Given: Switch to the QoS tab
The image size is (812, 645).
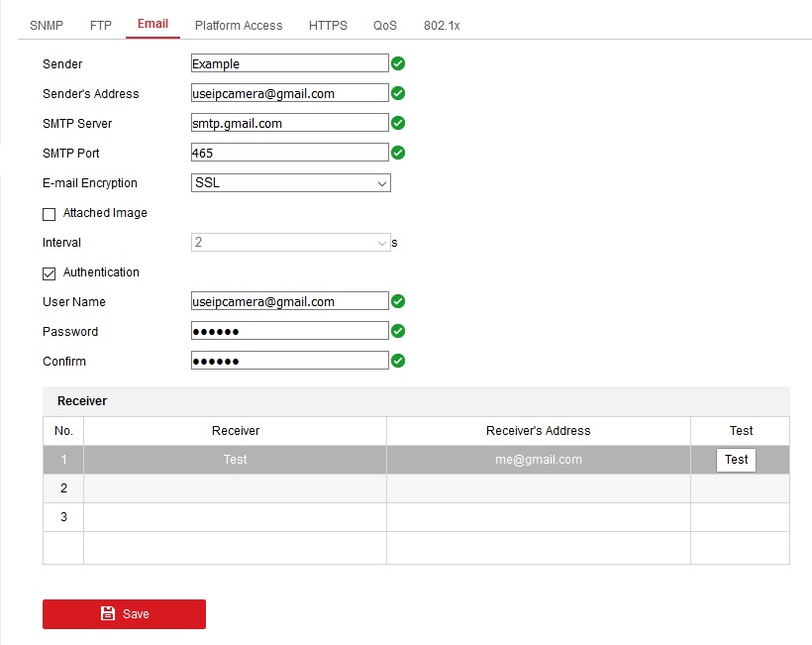Looking at the screenshot, I should coord(385,26).
